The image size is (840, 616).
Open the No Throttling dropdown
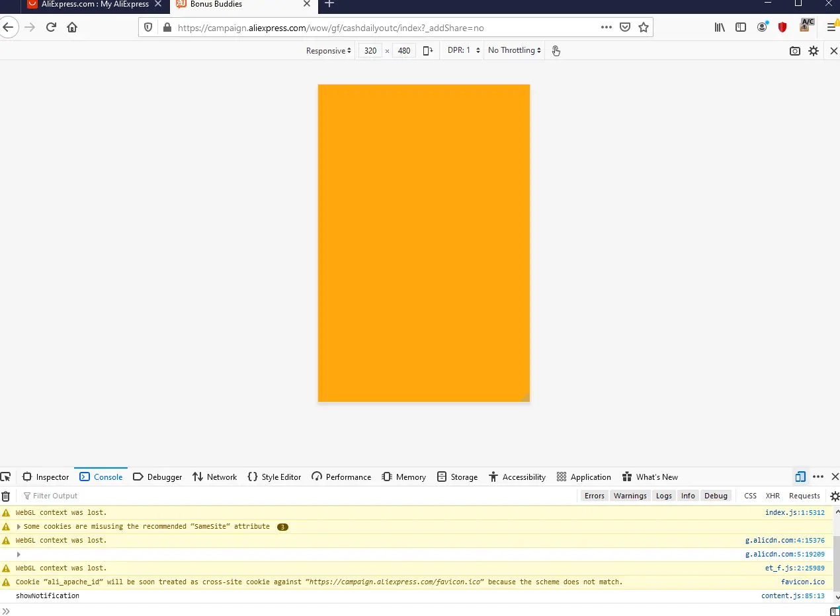514,51
